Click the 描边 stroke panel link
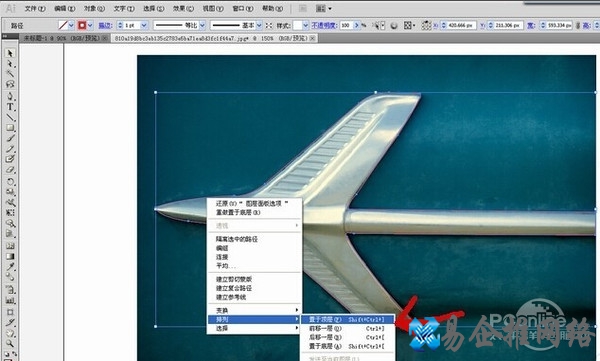Image resolution: width=600 pixels, height=361 pixels. click(x=105, y=26)
